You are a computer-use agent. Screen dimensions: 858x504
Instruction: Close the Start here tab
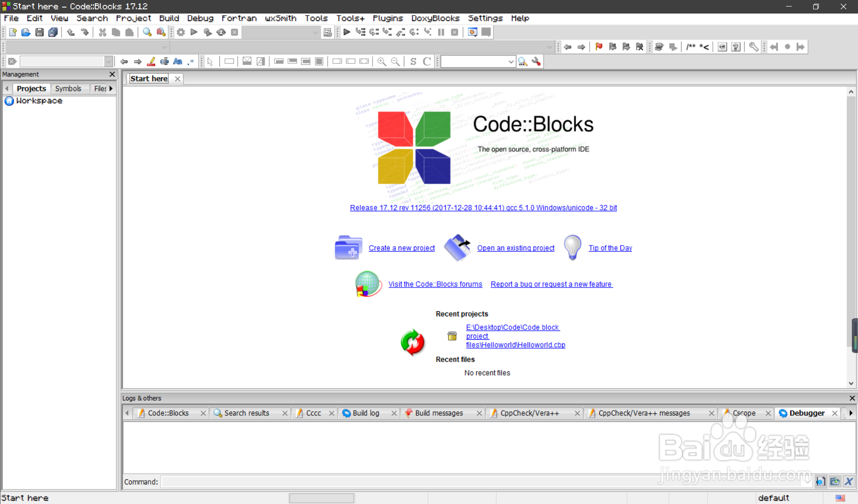pos(177,79)
